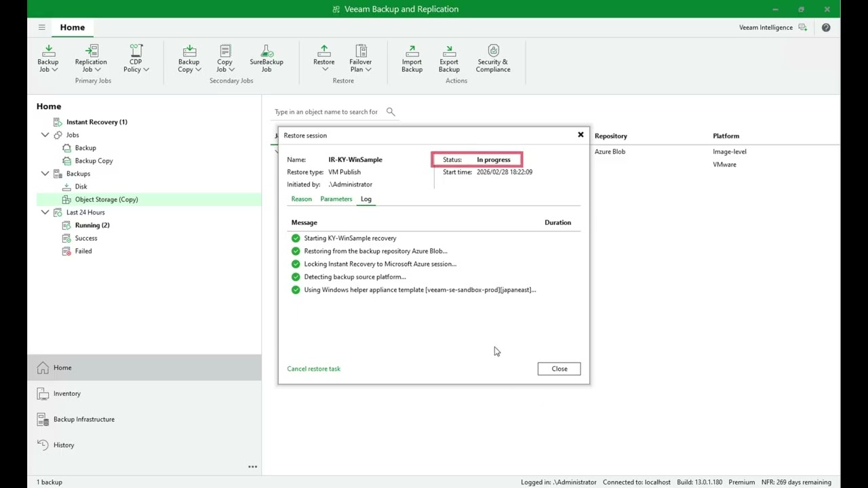
Task: Switch to the Log tab
Action: [366, 199]
